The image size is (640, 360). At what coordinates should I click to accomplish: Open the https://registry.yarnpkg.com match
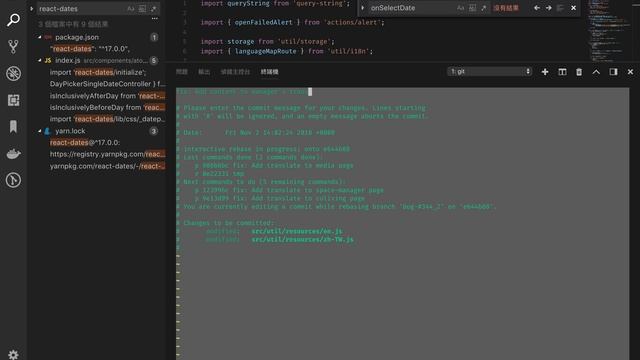[107, 154]
